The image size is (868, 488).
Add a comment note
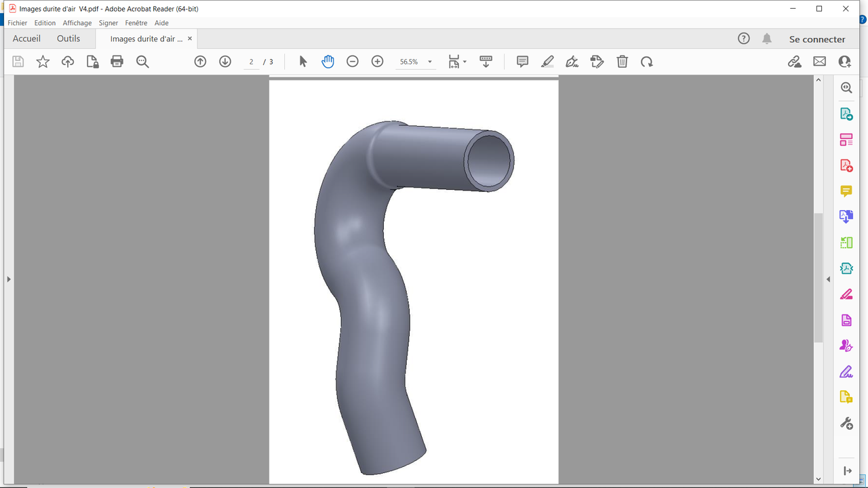(x=522, y=62)
